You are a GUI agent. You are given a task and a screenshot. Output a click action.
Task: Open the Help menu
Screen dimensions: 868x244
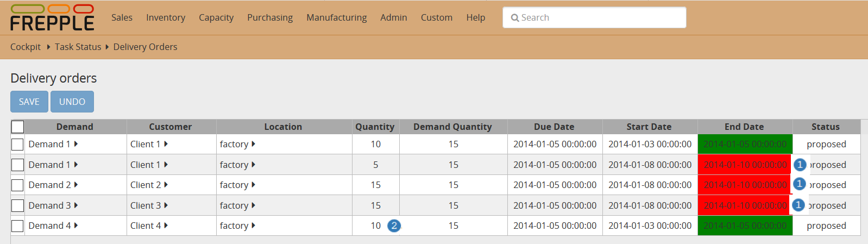pos(476,17)
